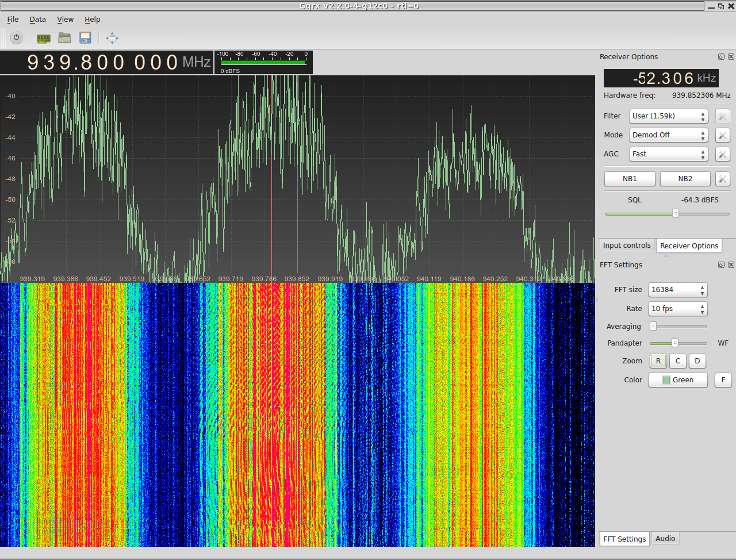Click the power button to start DSP
736x560 pixels.
[x=17, y=38]
